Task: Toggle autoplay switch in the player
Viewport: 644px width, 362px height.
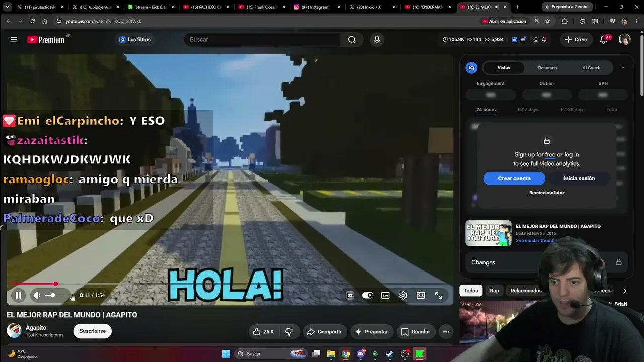Action: coord(368,295)
